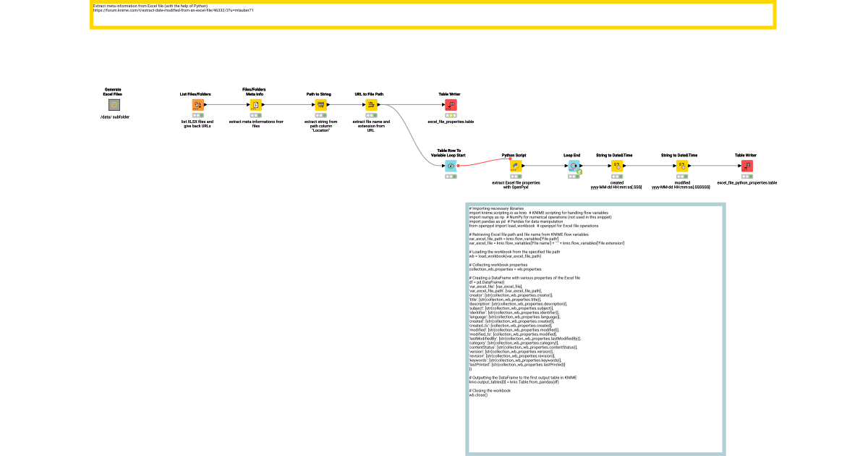Select the Loop End node
Viewport: 868px width, 456px height.
tap(571, 165)
